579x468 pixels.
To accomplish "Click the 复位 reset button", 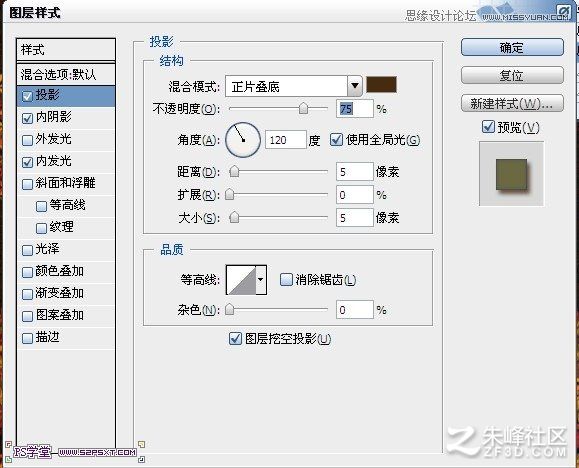I will click(x=512, y=75).
